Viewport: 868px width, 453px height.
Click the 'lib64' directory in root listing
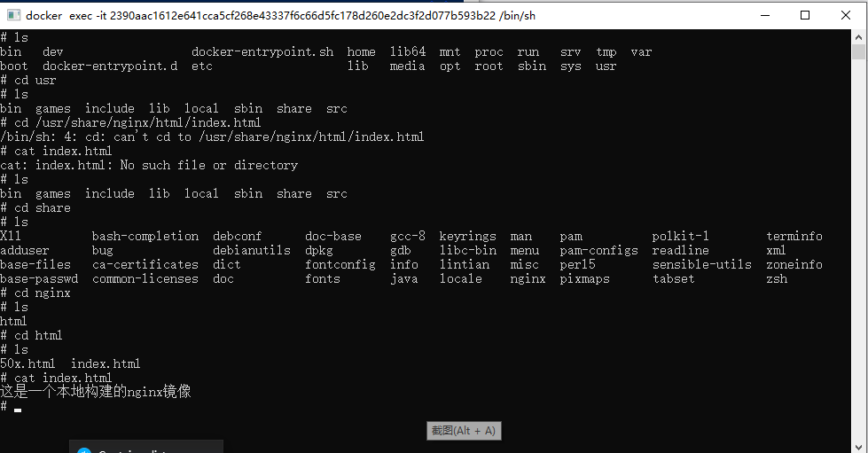click(408, 52)
